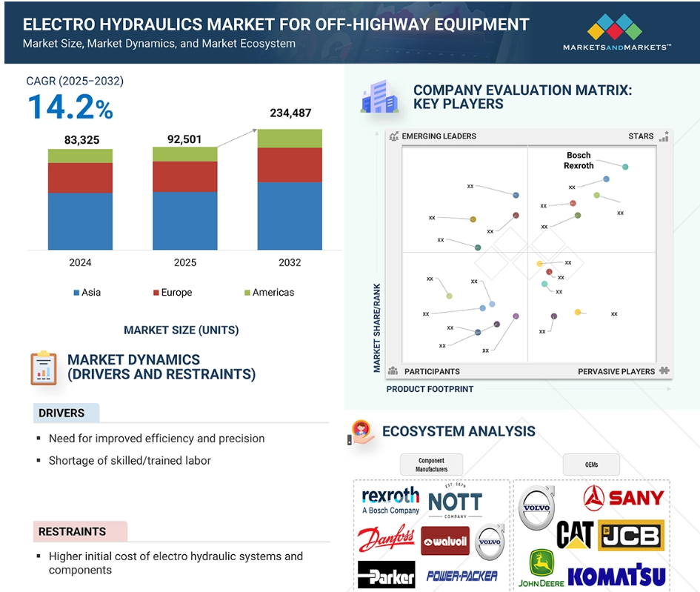The width and height of the screenshot is (700, 592).
Task: Click the building icon beside Company Evaluation Matrix
Action: [379, 96]
